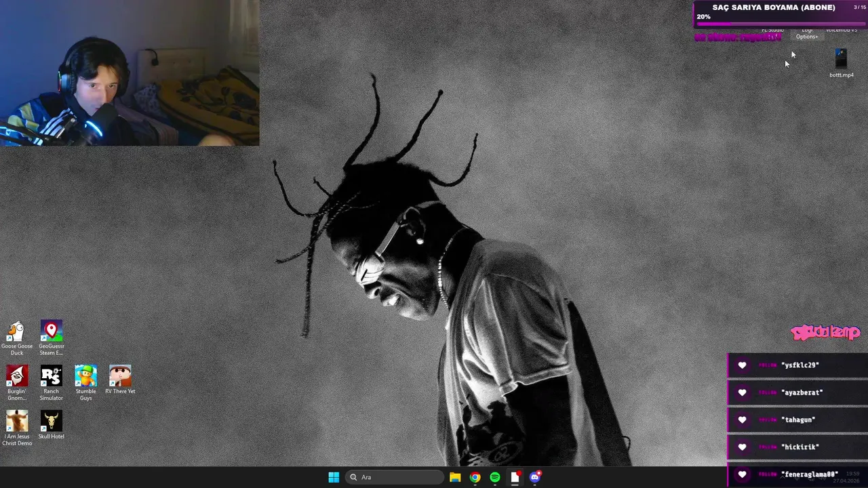Click the RV There Yet game shortcut

(120, 380)
